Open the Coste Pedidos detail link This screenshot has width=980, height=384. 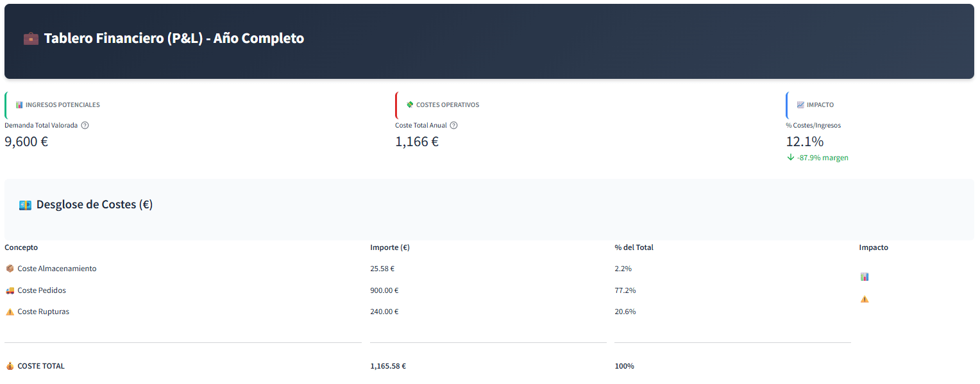pos(41,290)
